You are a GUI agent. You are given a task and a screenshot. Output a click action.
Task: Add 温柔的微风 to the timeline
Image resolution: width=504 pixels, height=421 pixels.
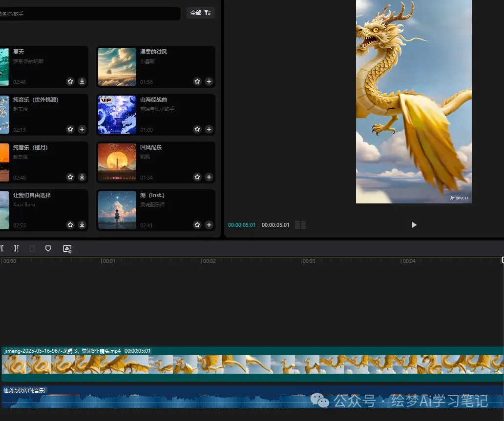coord(209,81)
